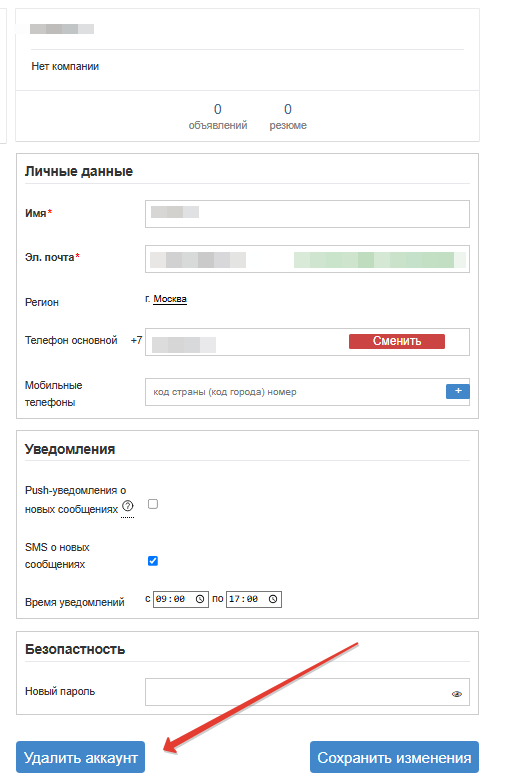Screen dimensions: 505x779
Task: Focus the Мобильные телефоны number field
Action: (x=295, y=391)
